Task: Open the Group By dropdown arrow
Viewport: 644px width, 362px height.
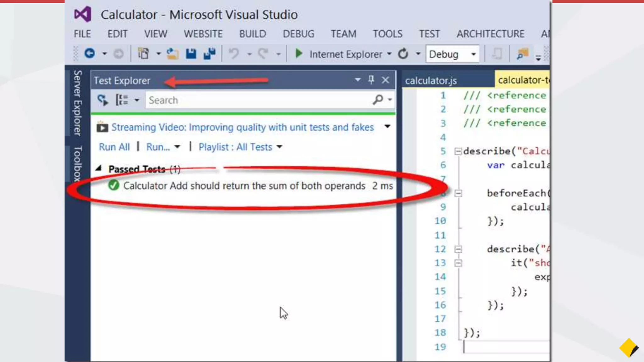Action: click(137, 100)
